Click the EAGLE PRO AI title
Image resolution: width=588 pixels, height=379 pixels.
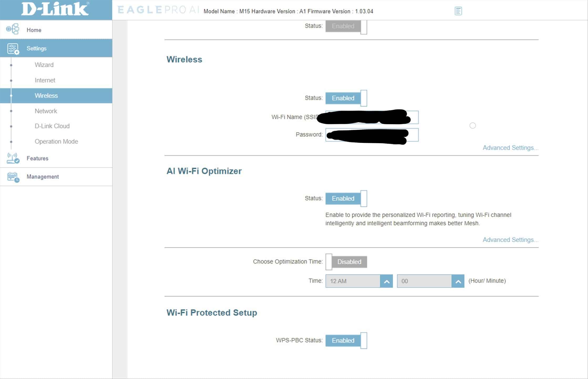click(x=158, y=10)
